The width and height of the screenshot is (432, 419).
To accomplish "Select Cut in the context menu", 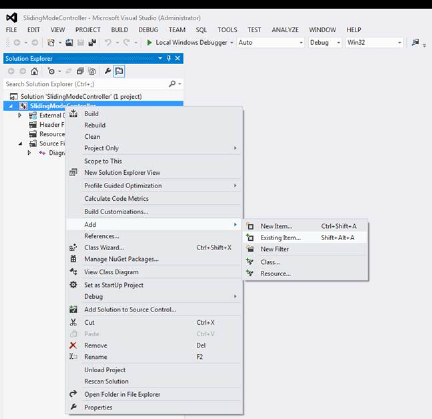I will coord(89,323).
